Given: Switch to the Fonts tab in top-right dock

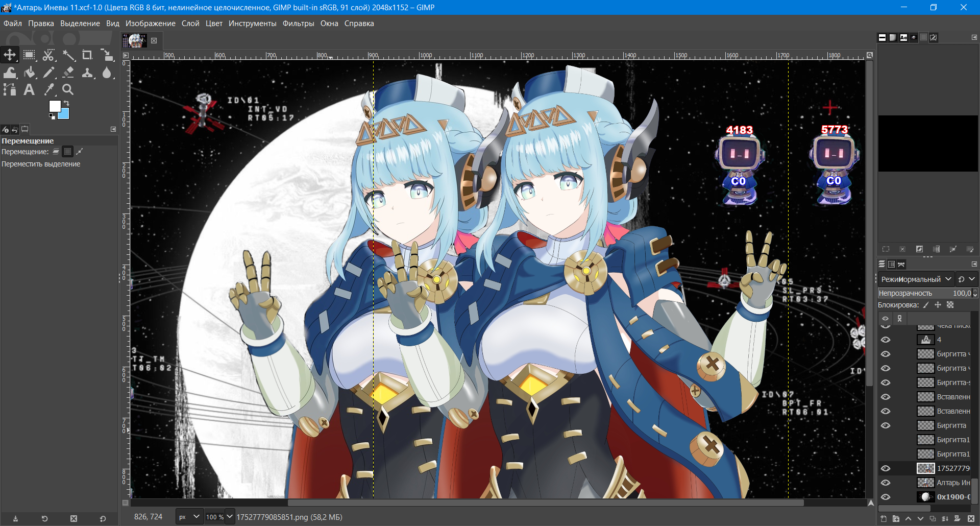Looking at the screenshot, I should 903,37.
